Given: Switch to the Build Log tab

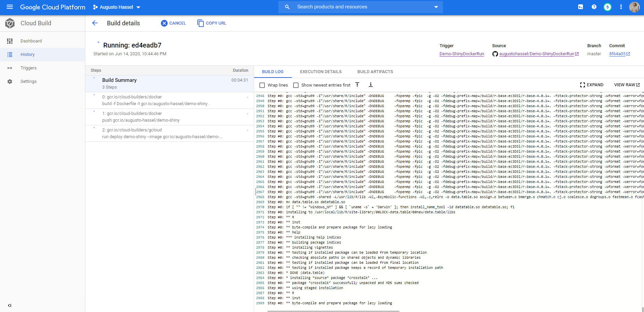Looking at the screenshot, I should pyautogui.click(x=273, y=72).
